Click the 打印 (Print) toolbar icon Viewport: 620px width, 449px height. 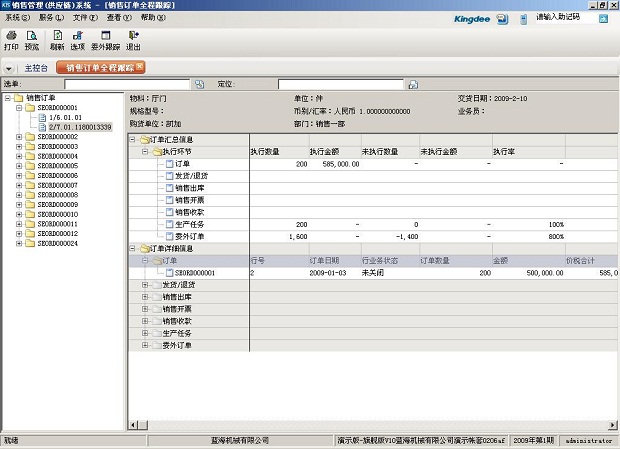coord(11,41)
